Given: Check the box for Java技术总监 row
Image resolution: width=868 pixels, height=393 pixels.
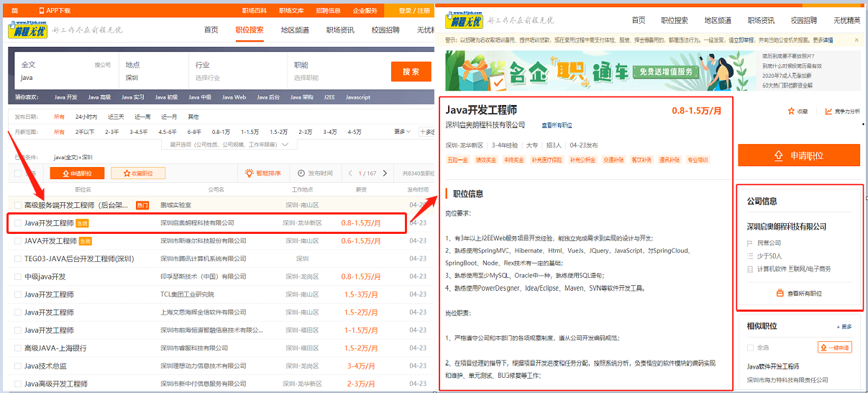Looking at the screenshot, I should point(18,366).
